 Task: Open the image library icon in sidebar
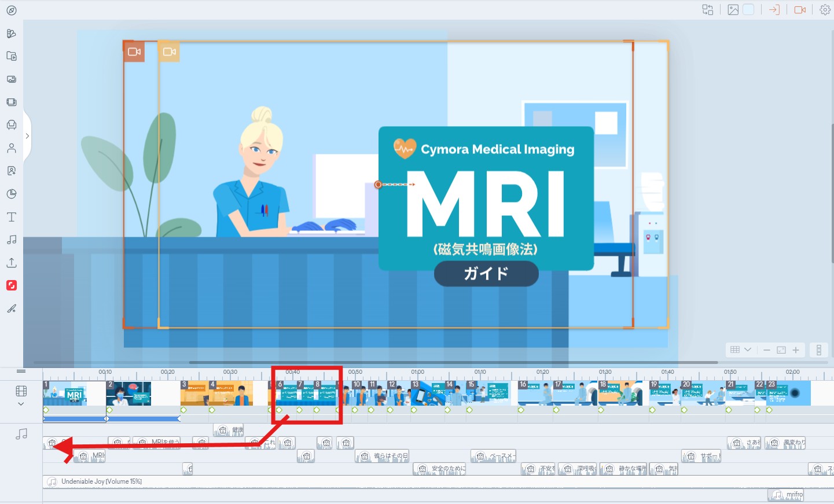[12, 79]
